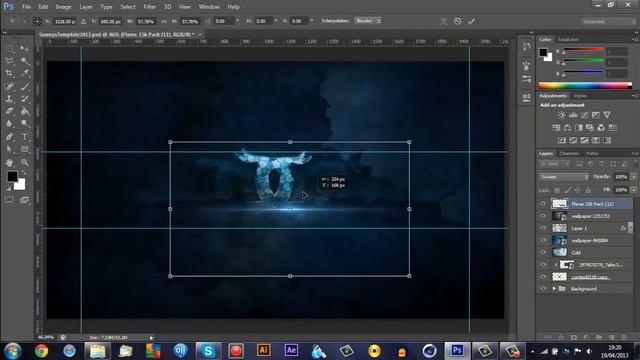The width and height of the screenshot is (640, 360).
Task: Expand Layer 1 effects arrow
Action: tap(630, 228)
